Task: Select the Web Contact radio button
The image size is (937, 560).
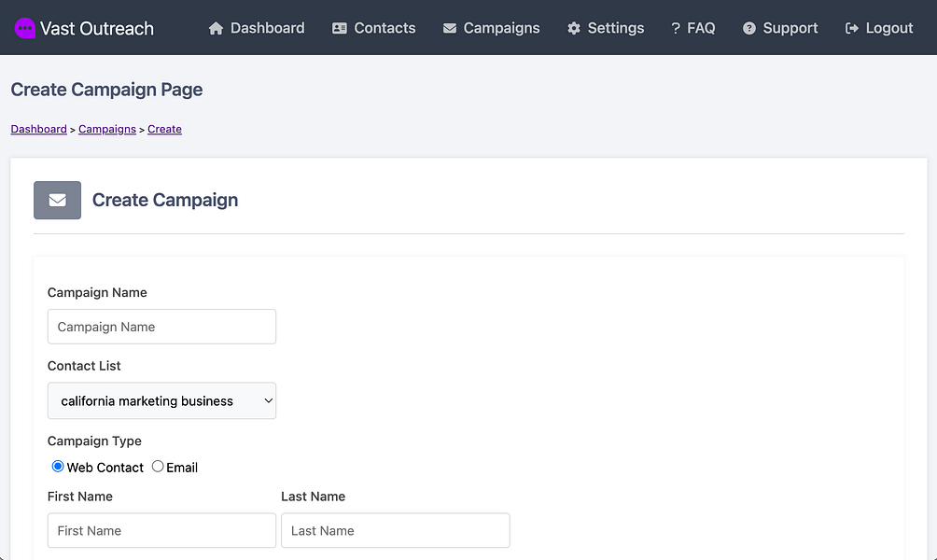Action: pos(58,467)
